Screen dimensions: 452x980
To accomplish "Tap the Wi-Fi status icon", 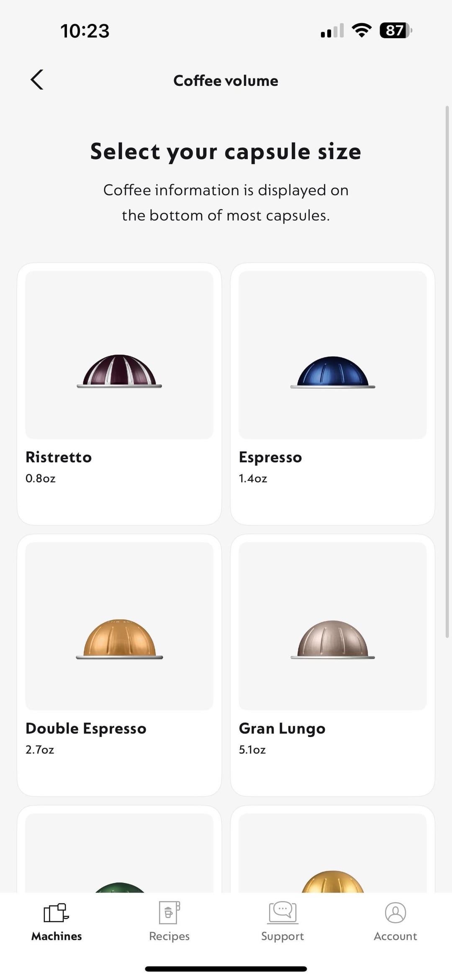I will click(362, 31).
